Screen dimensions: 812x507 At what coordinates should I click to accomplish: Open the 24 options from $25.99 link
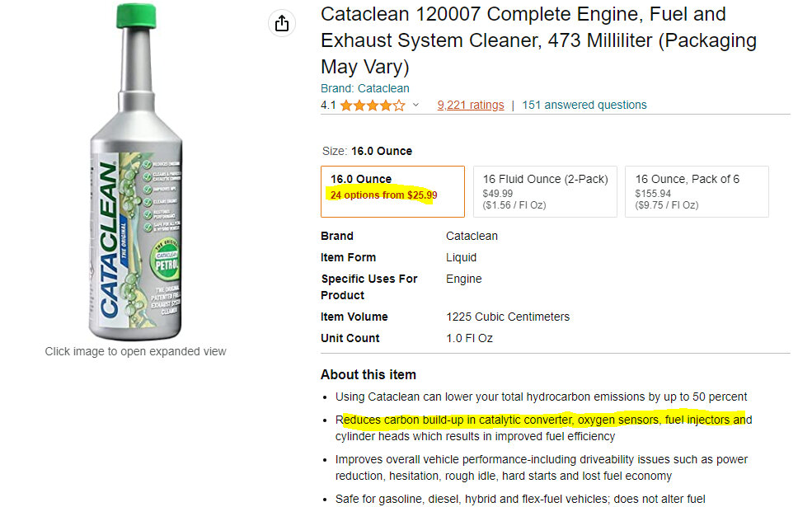tap(383, 195)
